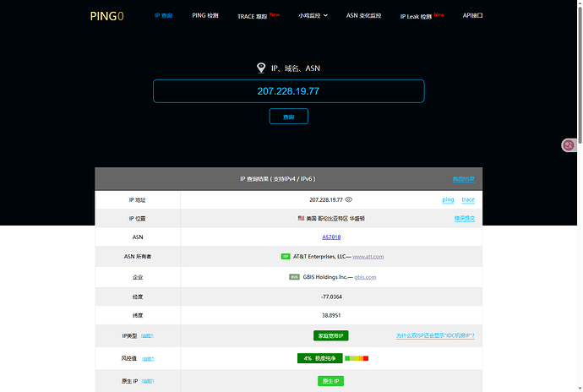This screenshot has height=392, width=583.
Task: Click the page vertical scrollbar thumb
Action: pyautogui.click(x=580, y=74)
